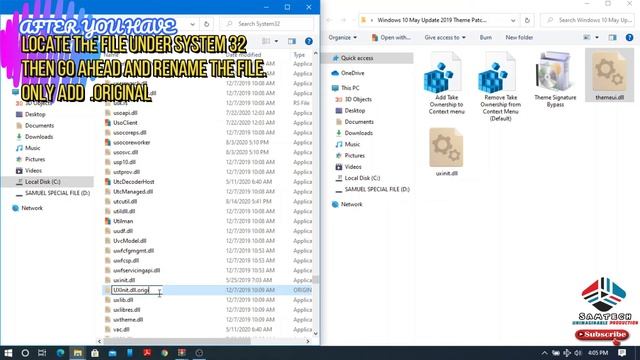Select vac.dll in the System32 list
This screenshot has height=360, width=640.
(x=121, y=329)
